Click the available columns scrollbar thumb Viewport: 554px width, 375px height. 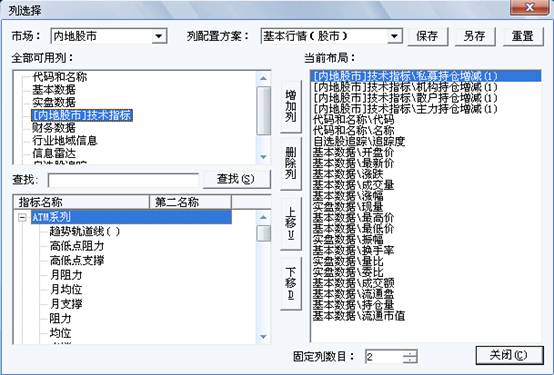pyautogui.click(x=263, y=111)
